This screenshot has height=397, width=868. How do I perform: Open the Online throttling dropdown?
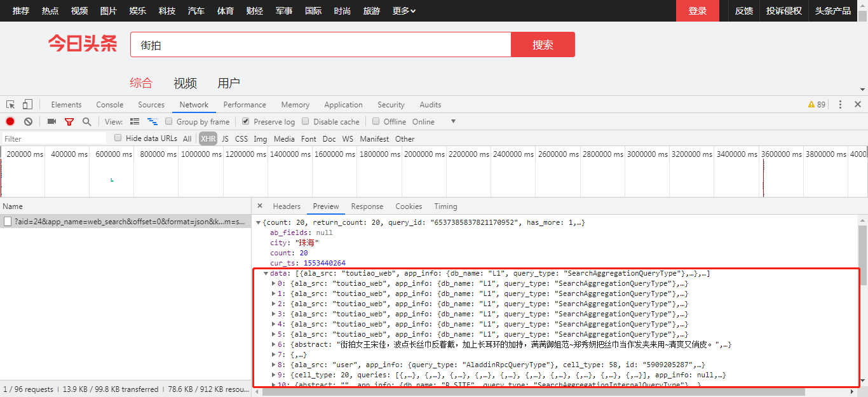pos(435,122)
